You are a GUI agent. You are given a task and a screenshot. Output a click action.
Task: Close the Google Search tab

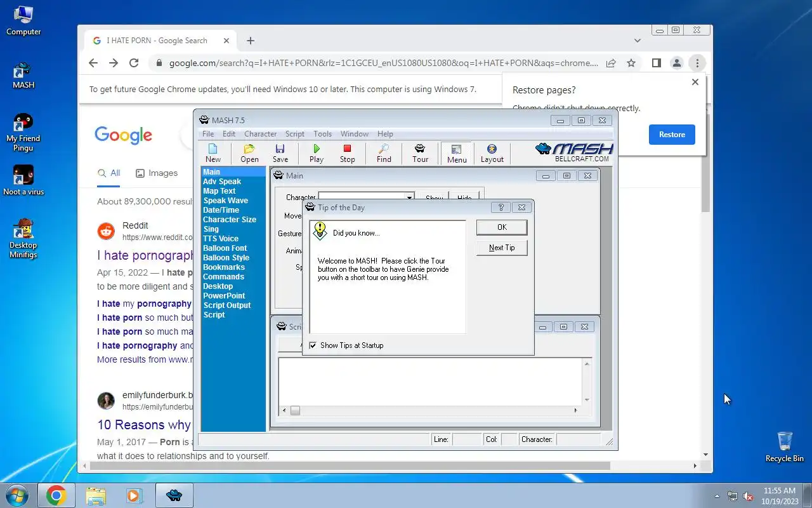pyautogui.click(x=226, y=41)
